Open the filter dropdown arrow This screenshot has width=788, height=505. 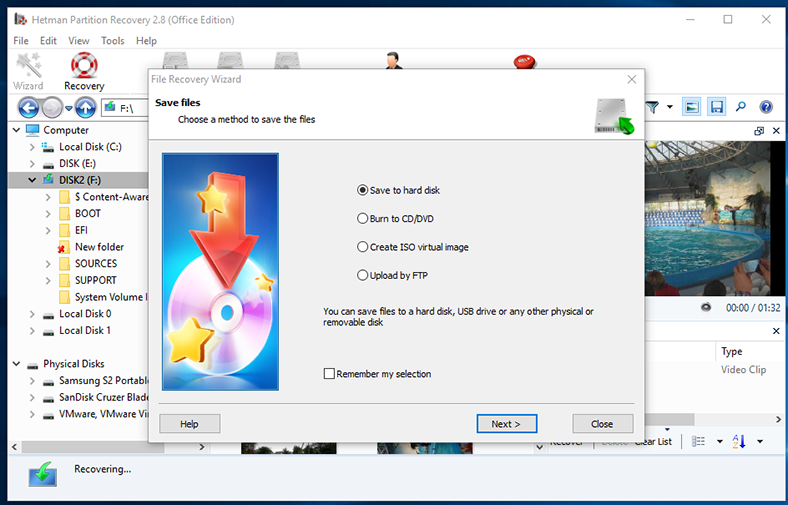coord(670,107)
